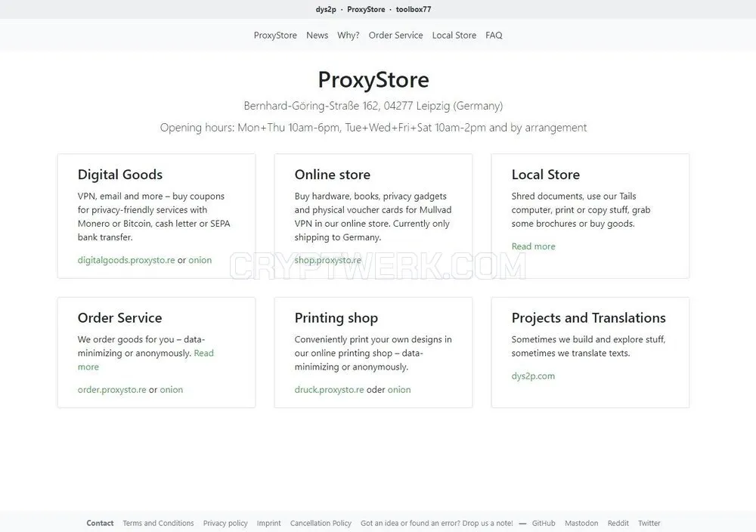Click the Order Service card heading
756x532 pixels.
(119, 317)
